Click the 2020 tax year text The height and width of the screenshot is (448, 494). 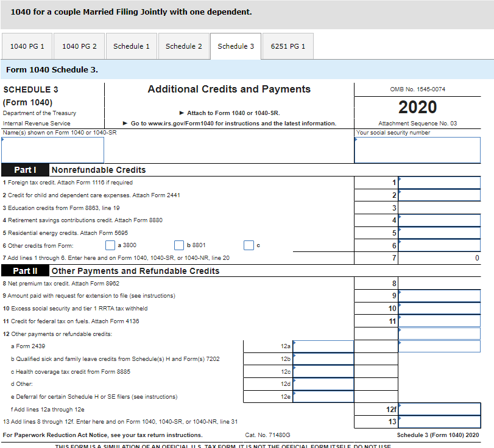tap(417, 107)
